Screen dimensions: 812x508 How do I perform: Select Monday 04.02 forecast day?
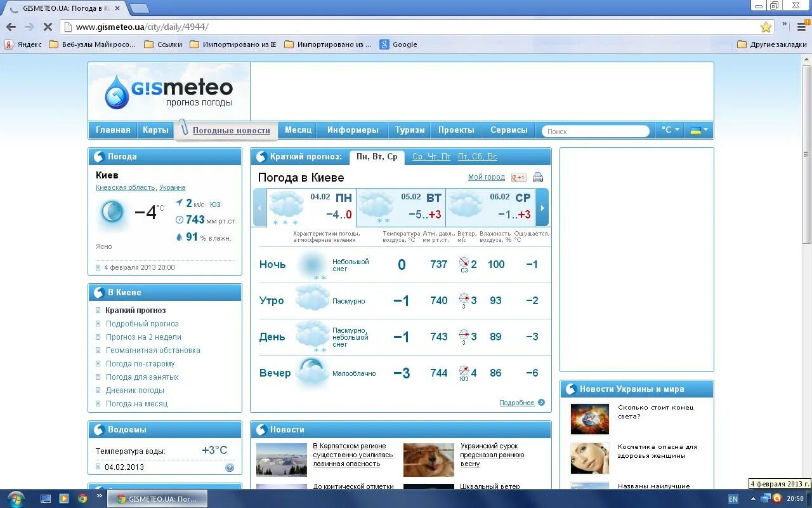311,208
